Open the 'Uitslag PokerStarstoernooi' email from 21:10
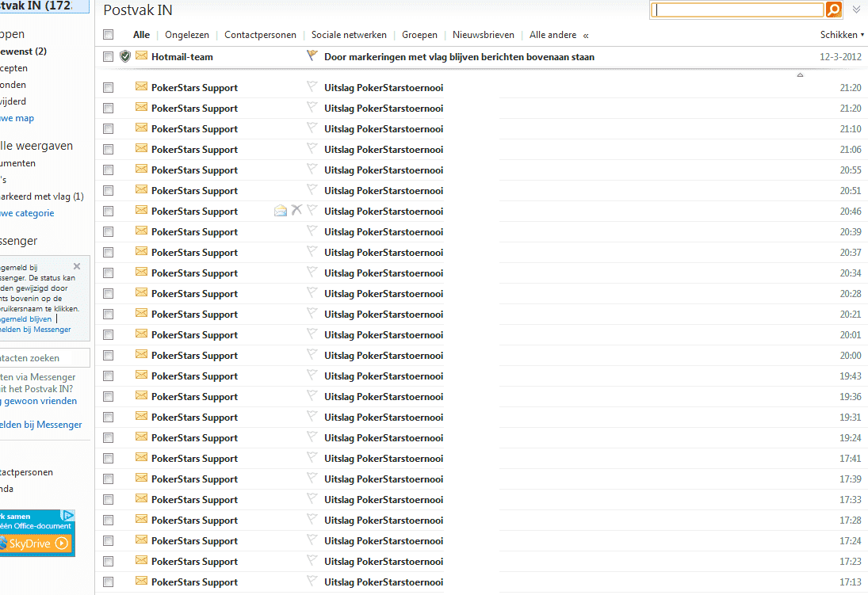The image size is (868, 595). point(384,129)
